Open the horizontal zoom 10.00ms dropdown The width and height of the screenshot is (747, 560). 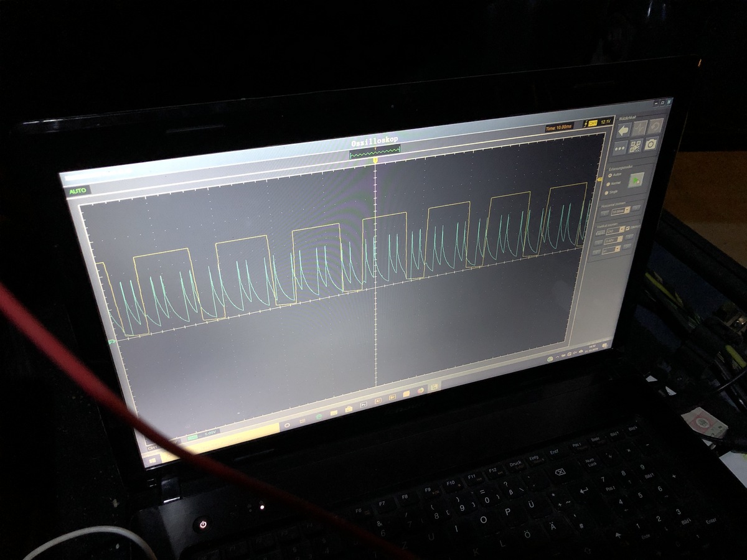pos(621,211)
